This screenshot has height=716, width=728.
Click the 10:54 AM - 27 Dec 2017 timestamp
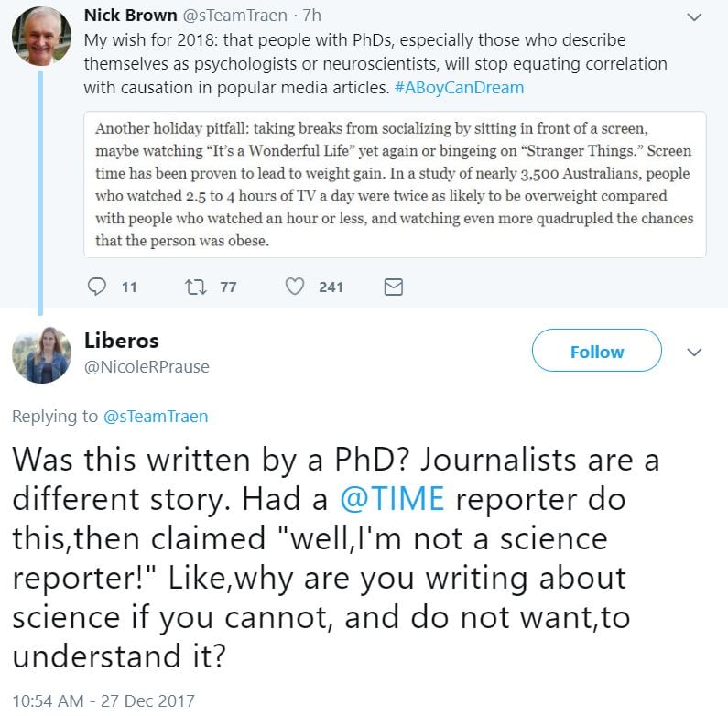coord(103,700)
